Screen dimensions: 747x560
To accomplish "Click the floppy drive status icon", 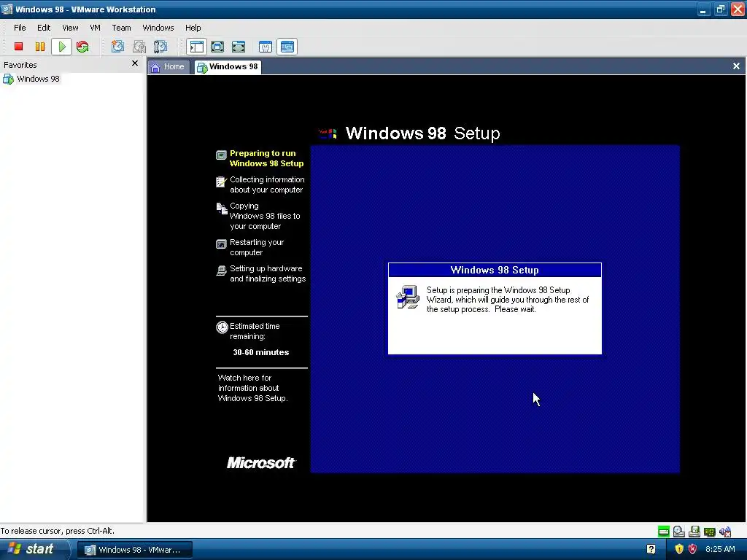I will pos(694,532).
